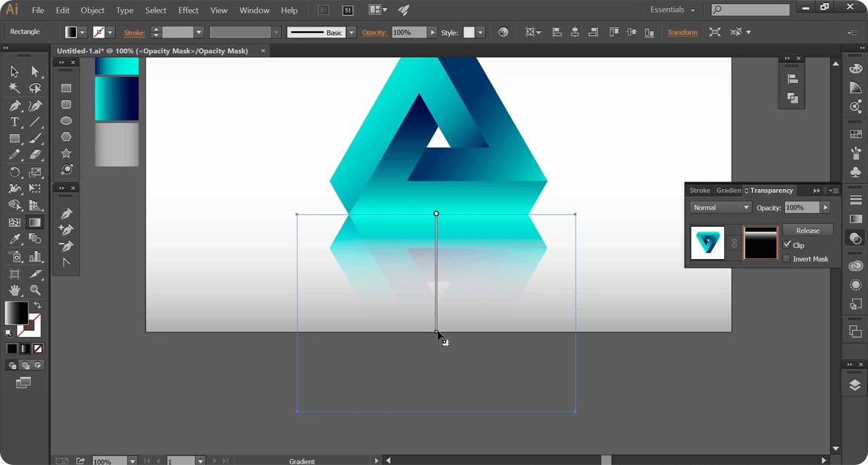Switch to the Stroke panel tab
The image size is (868, 465).
tap(700, 191)
